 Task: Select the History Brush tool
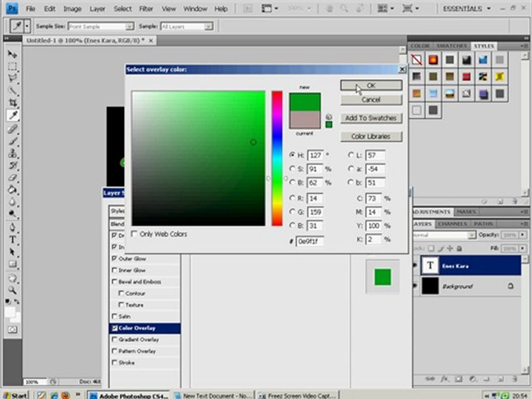click(x=12, y=165)
